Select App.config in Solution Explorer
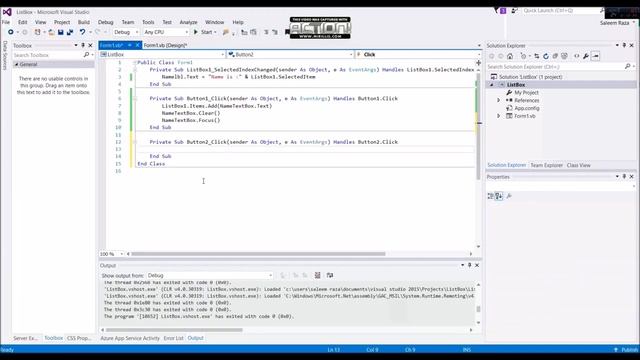 527,108
